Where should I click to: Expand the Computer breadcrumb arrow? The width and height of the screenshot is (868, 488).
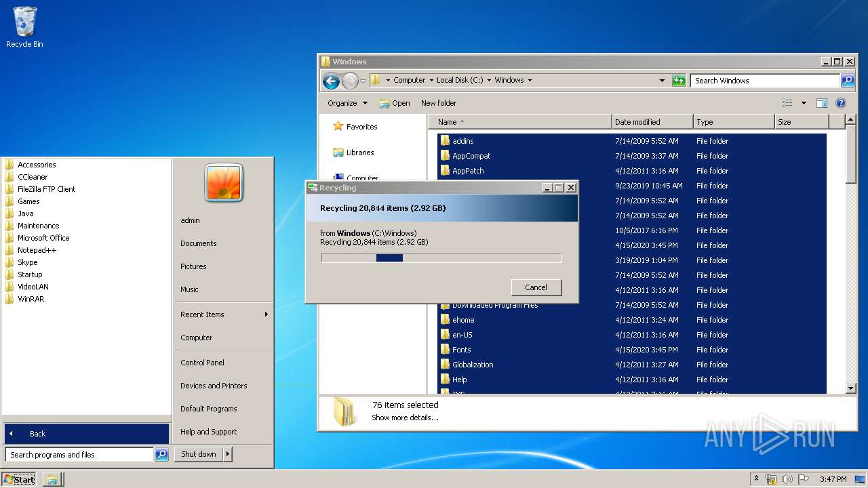pyautogui.click(x=431, y=80)
